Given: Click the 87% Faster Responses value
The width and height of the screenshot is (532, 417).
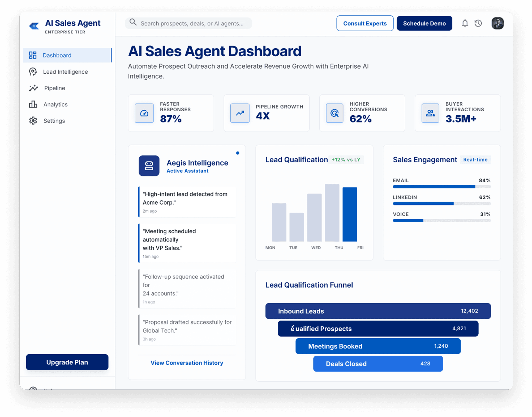Looking at the screenshot, I should tap(171, 119).
